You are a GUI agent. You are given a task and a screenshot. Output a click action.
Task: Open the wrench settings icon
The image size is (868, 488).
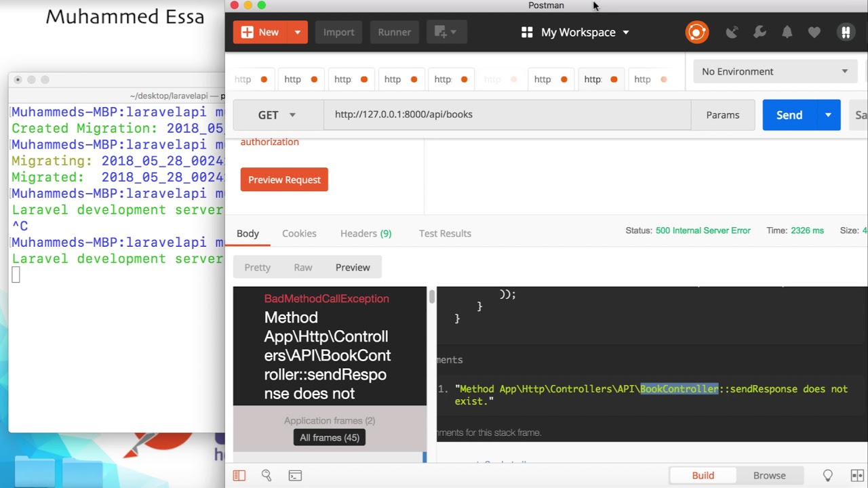pos(759,32)
